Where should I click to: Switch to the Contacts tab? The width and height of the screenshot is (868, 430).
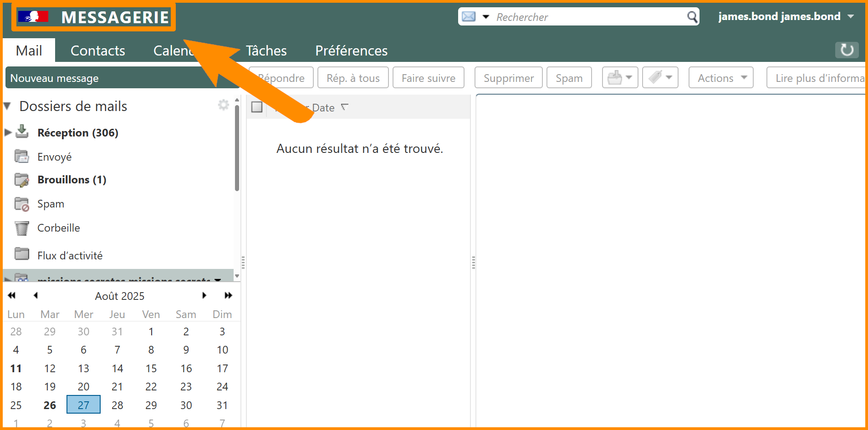pyautogui.click(x=97, y=51)
